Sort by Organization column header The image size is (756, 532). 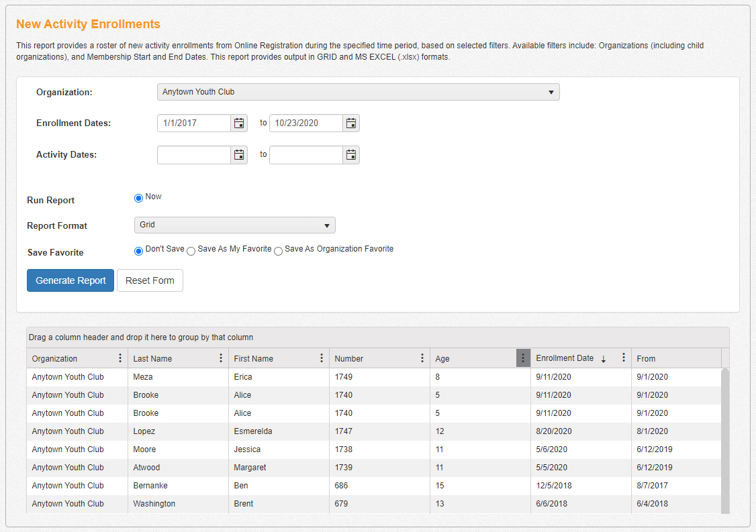54,358
